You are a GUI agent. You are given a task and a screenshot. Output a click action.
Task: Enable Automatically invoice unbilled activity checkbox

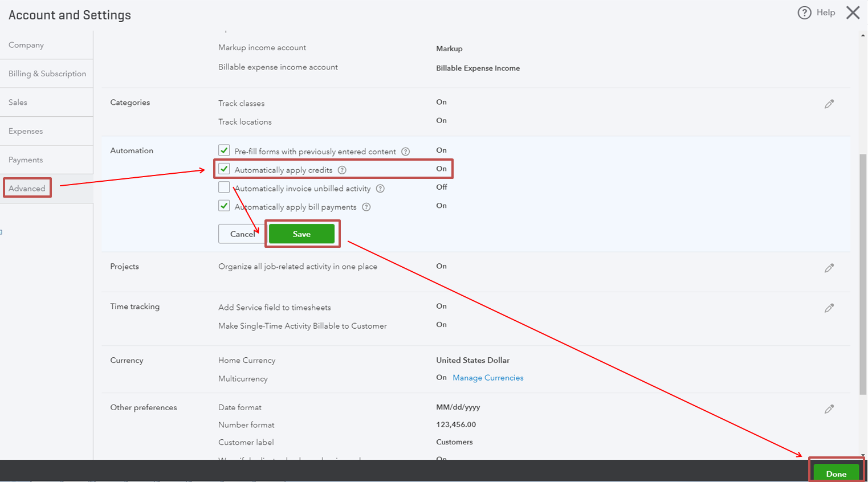[224, 187]
